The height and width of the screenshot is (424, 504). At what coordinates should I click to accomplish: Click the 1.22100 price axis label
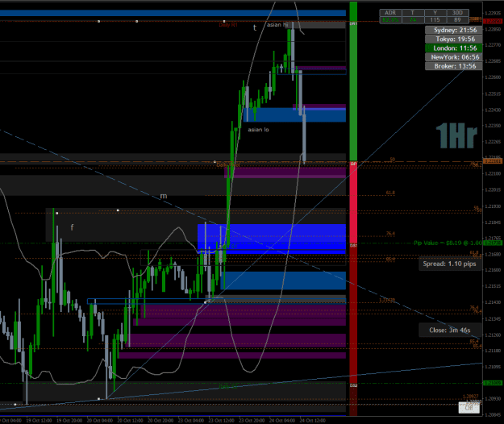click(493, 174)
